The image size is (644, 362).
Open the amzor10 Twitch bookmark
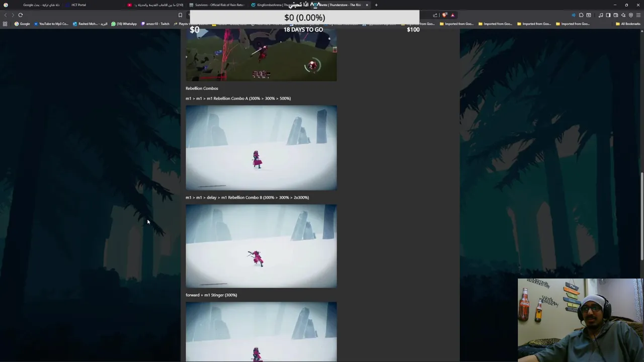[x=155, y=24]
